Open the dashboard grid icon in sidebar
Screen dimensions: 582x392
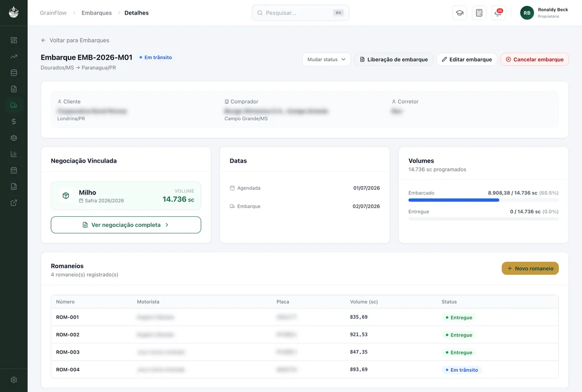point(14,40)
